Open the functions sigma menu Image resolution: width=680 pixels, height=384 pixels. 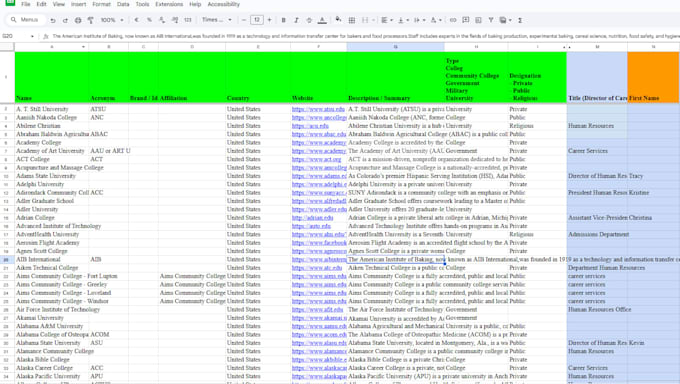point(520,20)
